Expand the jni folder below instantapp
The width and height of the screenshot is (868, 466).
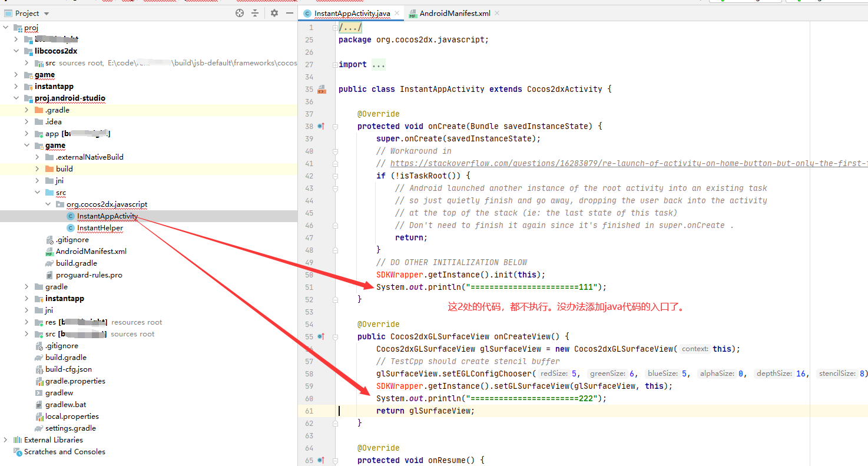point(27,310)
